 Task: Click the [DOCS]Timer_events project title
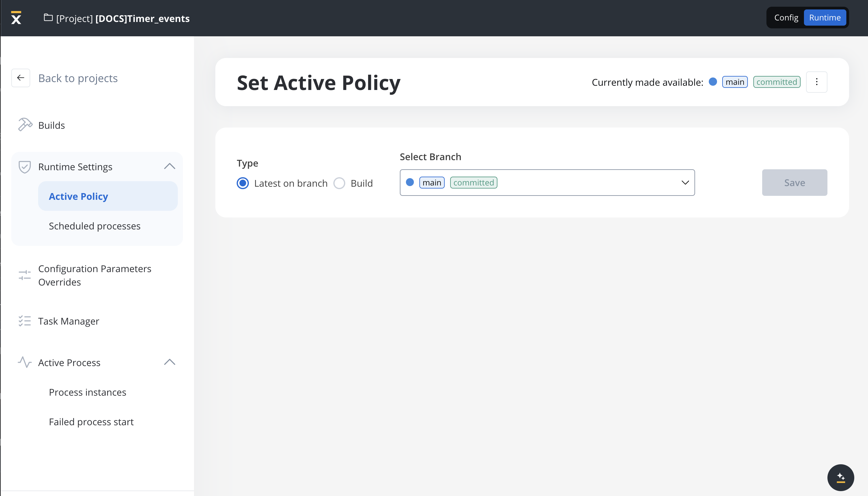(142, 18)
